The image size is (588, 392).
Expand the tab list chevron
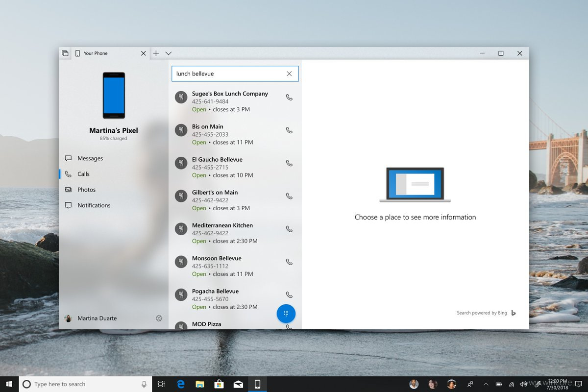169,53
